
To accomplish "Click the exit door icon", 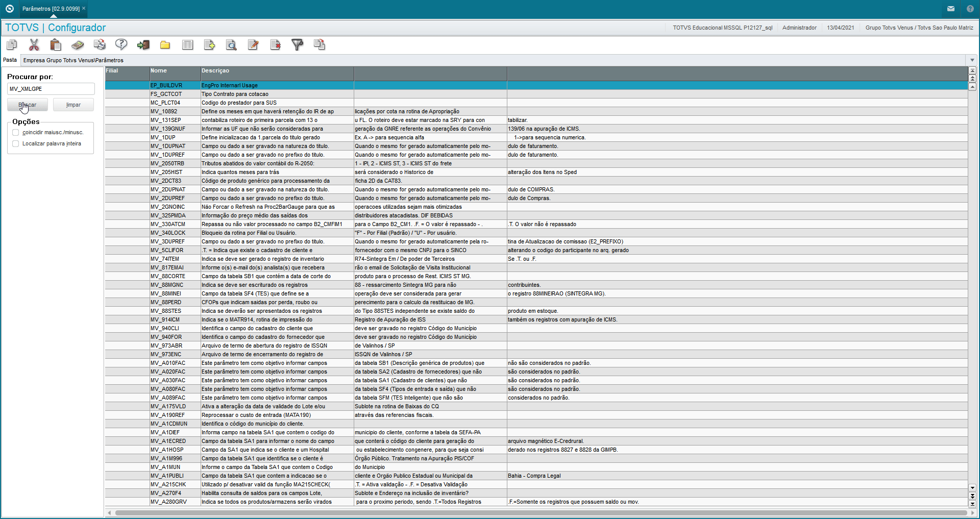I will click(143, 45).
